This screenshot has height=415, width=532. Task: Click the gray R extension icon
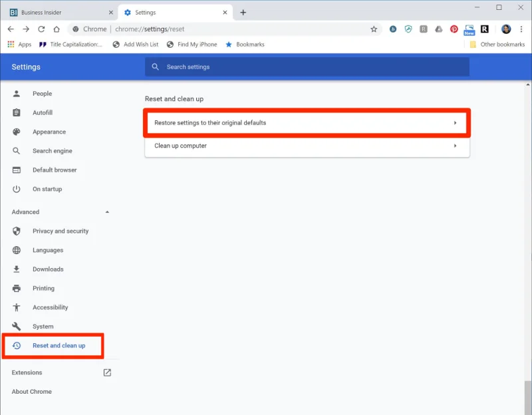pos(424,29)
